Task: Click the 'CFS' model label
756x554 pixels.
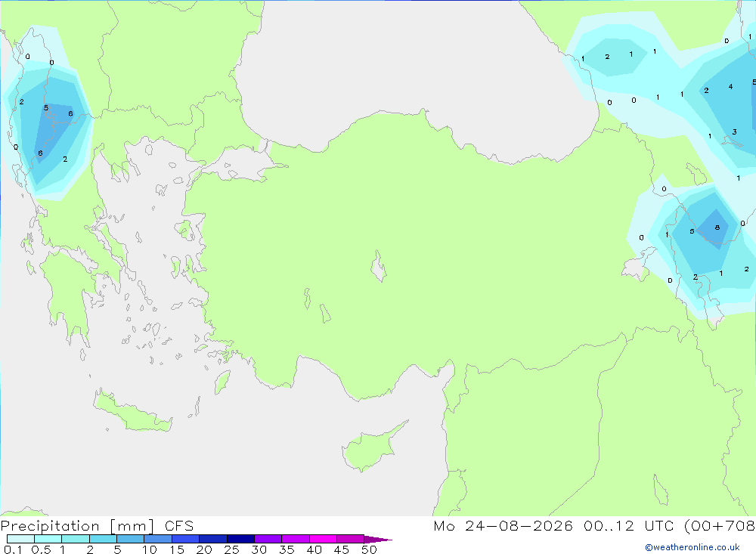Action: click(179, 526)
